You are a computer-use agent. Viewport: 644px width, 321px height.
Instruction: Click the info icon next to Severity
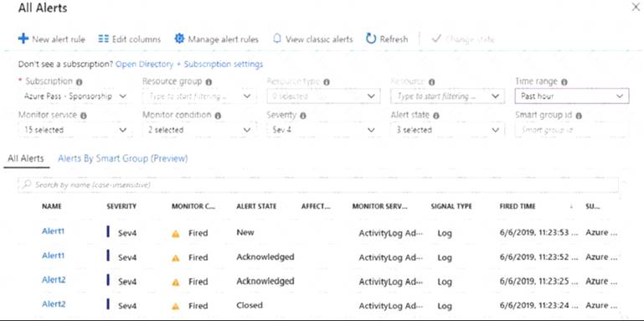tap(302, 116)
